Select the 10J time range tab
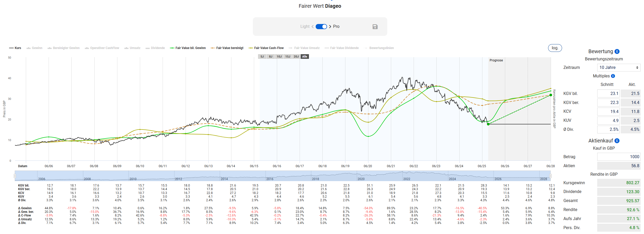The height and width of the screenshot is (234, 644). 279,57
